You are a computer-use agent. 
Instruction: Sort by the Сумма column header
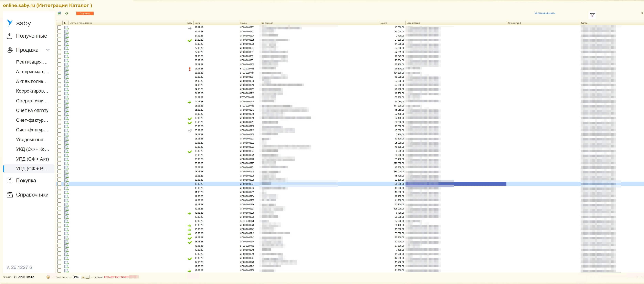pos(384,23)
